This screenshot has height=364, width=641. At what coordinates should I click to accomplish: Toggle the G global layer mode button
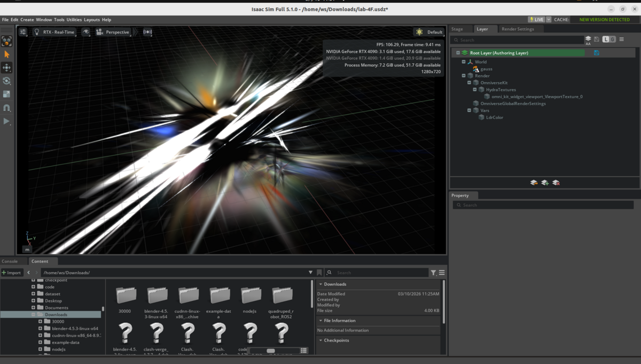613,39
